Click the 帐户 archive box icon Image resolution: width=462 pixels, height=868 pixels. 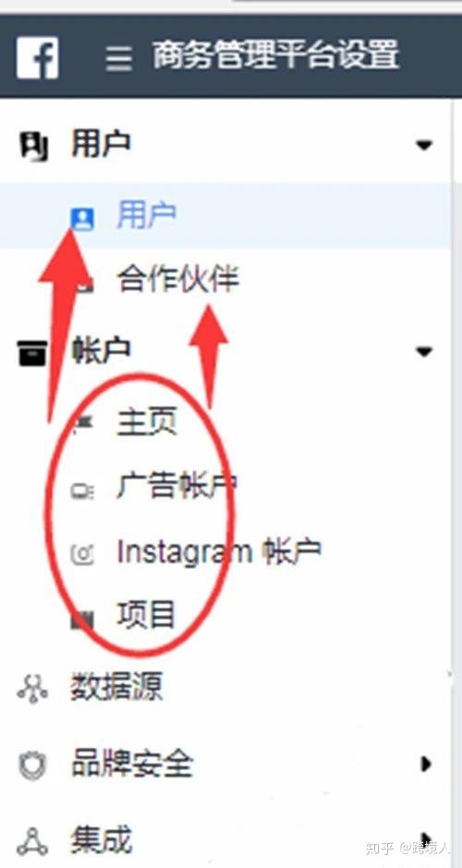pyautogui.click(x=32, y=353)
